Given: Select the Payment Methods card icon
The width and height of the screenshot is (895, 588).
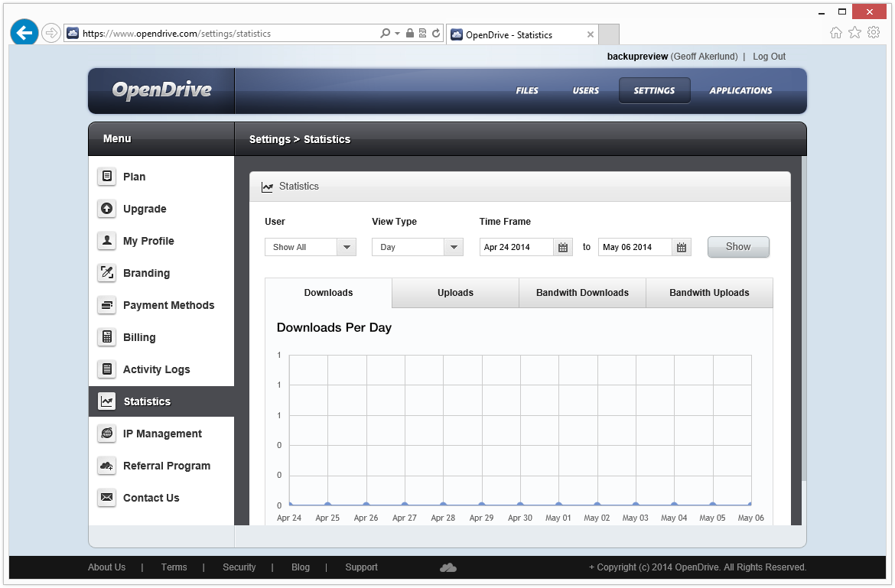Looking at the screenshot, I should point(106,305).
